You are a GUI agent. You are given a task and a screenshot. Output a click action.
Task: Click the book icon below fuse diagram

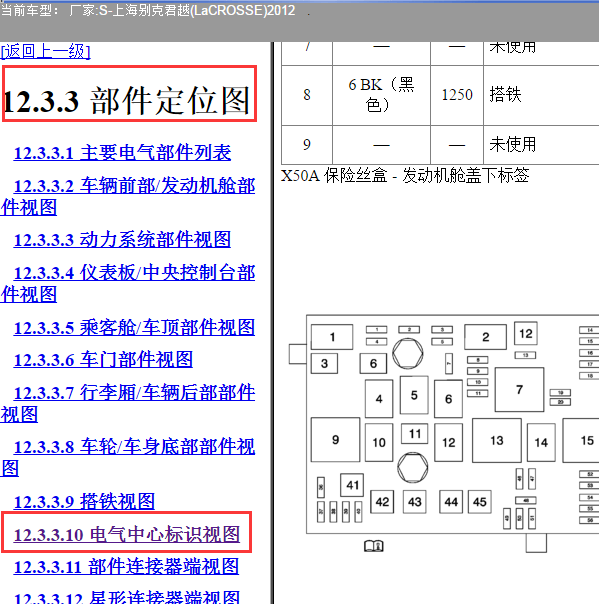374,546
